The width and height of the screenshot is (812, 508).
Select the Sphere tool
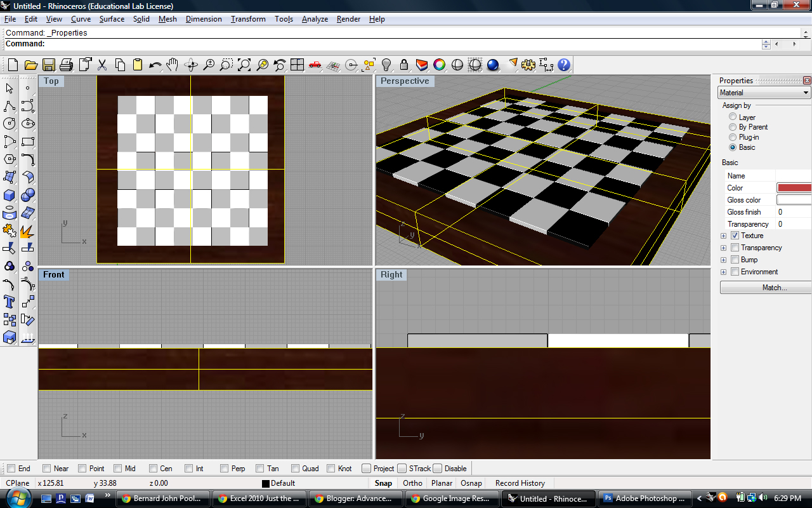click(x=28, y=196)
